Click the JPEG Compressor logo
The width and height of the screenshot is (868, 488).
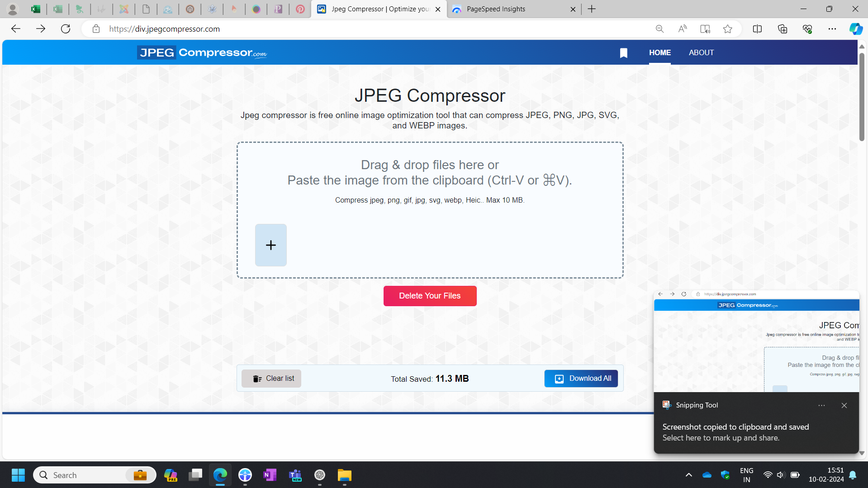click(x=202, y=53)
